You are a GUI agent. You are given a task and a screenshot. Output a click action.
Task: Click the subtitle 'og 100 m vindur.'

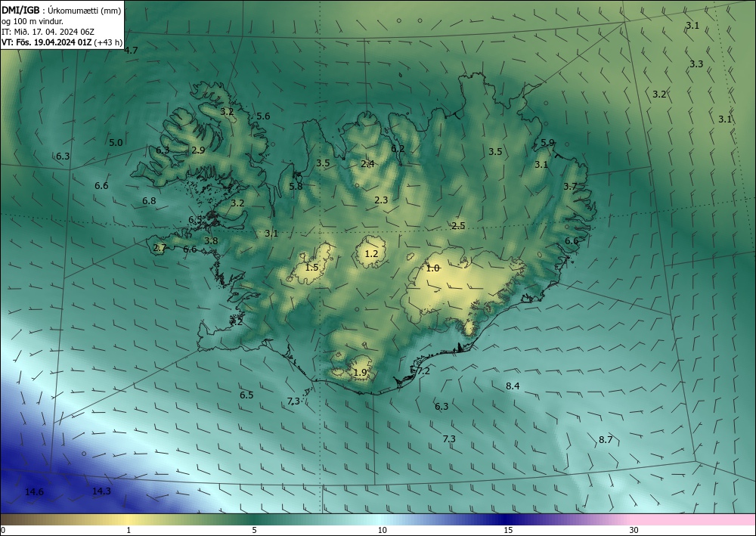[33, 21]
